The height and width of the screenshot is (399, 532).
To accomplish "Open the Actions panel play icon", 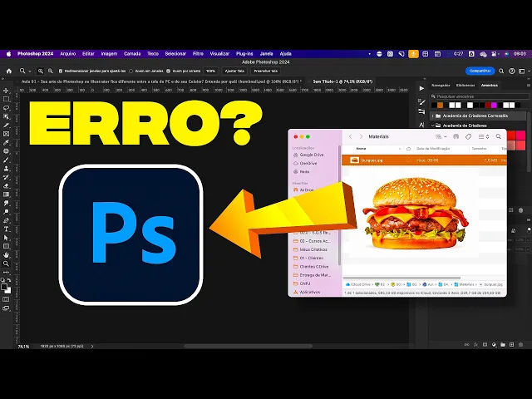I will click(421, 88).
